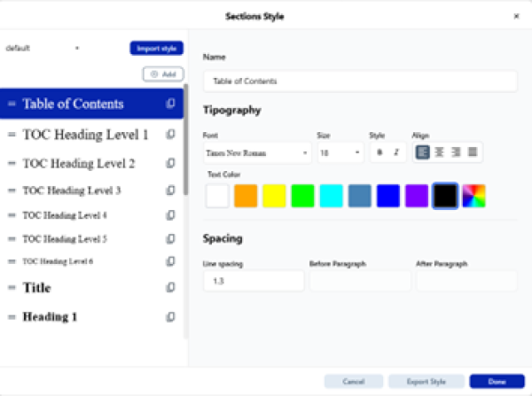532x396 pixels.
Task: Toggle bold text style
Action: click(x=379, y=152)
